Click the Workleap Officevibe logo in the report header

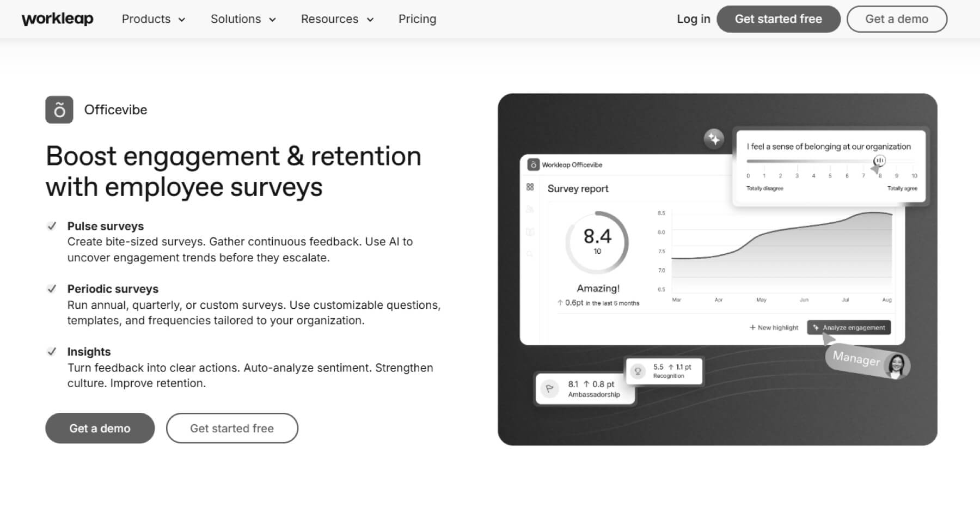532,164
